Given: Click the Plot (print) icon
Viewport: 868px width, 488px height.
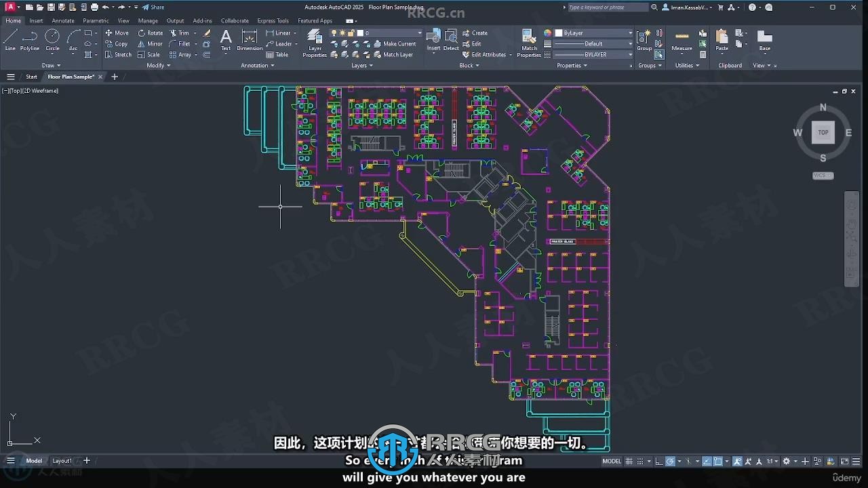Looking at the screenshot, I should [x=94, y=7].
